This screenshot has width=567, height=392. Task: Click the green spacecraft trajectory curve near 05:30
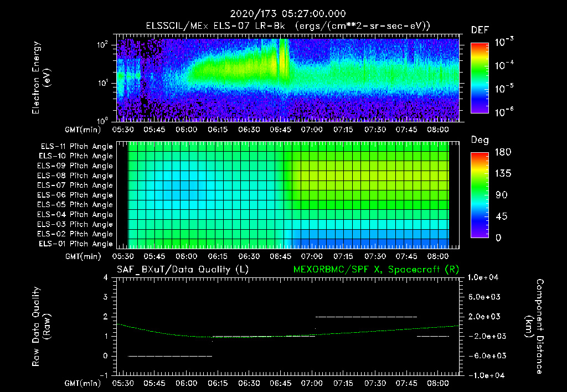tap(125, 326)
